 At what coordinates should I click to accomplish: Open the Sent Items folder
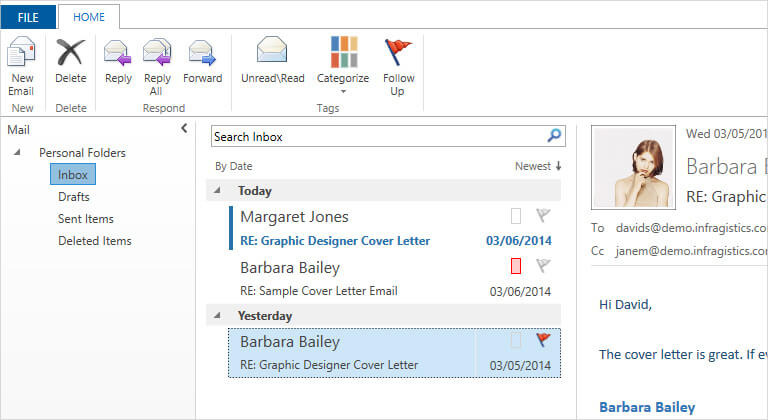[x=86, y=219]
